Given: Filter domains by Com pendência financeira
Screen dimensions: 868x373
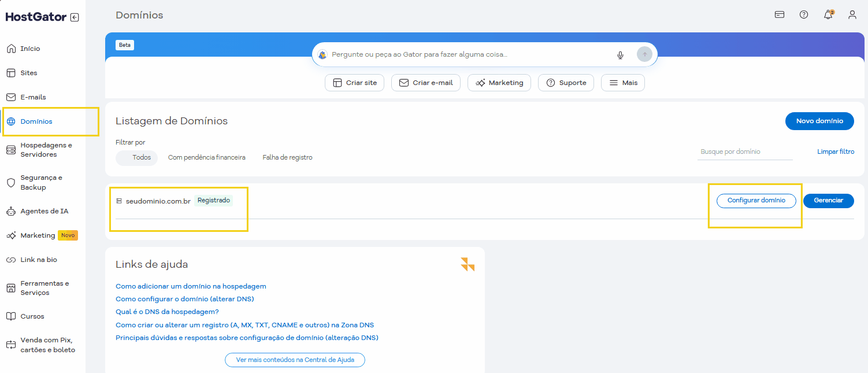Looking at the screenshot, I should 206,157.
